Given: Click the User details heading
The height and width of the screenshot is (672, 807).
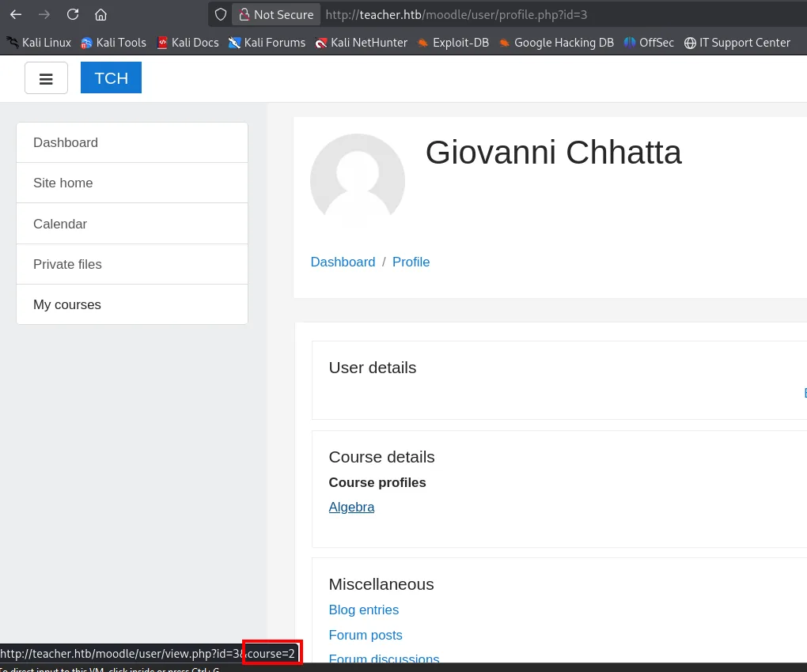Looking at the screenshot, I should tap(372, 368).
